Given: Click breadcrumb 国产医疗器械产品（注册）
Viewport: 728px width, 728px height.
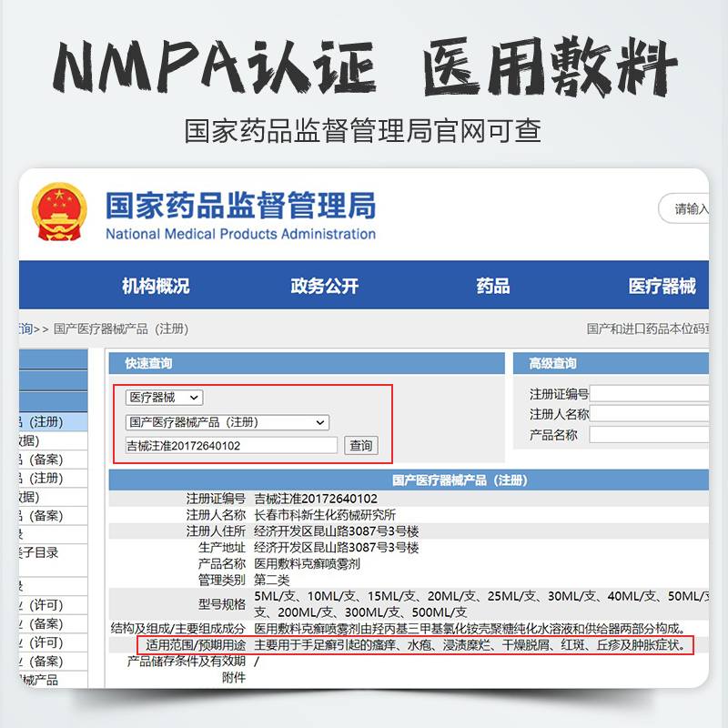Looking at the screenshot, I should click(121, 329).
